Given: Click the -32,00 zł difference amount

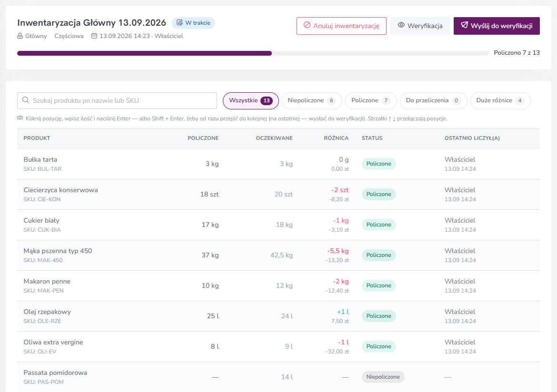Looking at the screenshot, I should pyautogui.click(x=337, y=352).
